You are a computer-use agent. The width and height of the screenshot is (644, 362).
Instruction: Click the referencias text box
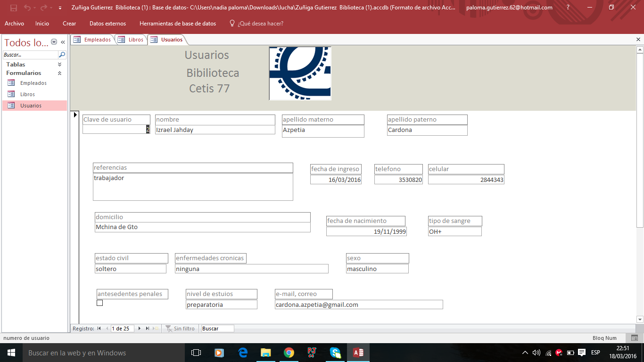[x=193, y=187]
